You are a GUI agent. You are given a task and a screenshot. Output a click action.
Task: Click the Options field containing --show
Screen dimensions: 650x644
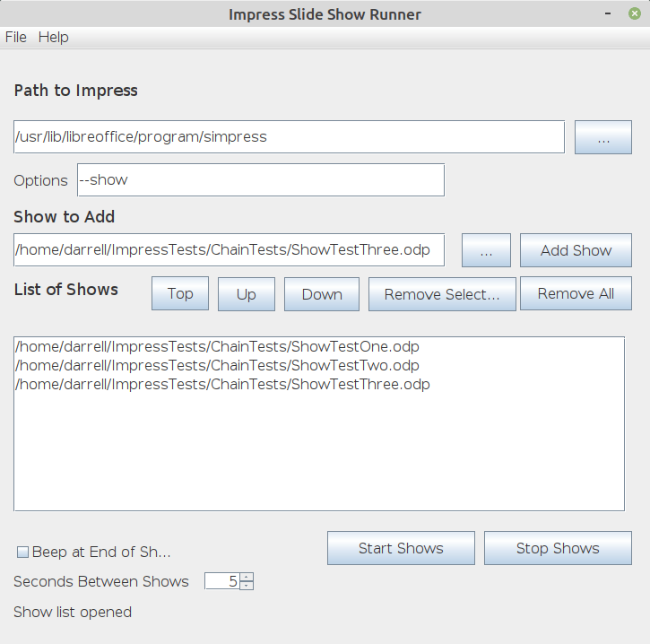tap(260, 179)
